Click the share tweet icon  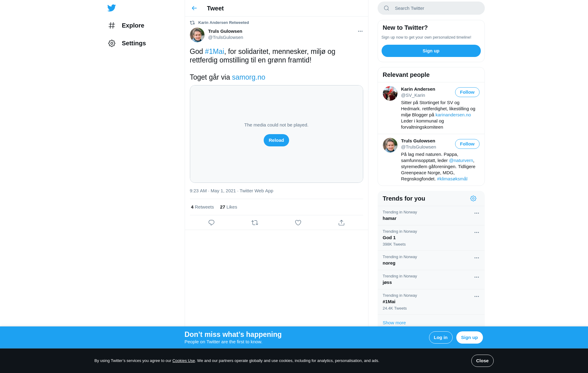point(341,223)
